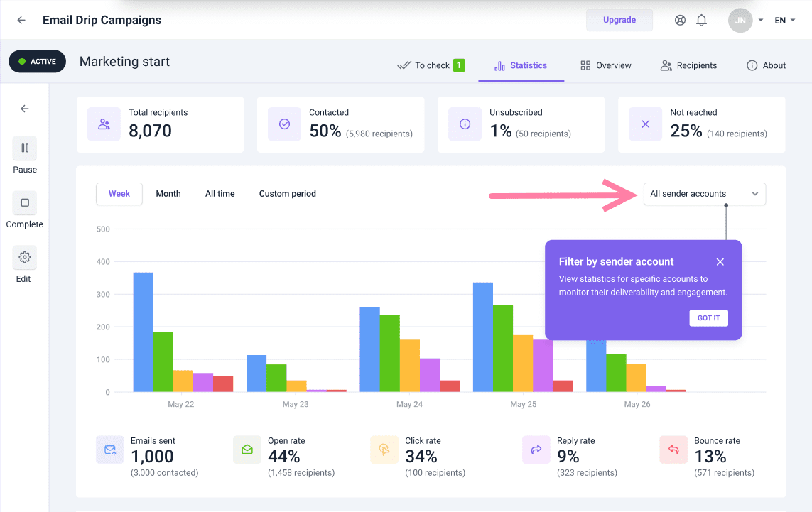The image size is (812, 512).
Task: Switch to the Recipients tab
Action: [688, 65]
